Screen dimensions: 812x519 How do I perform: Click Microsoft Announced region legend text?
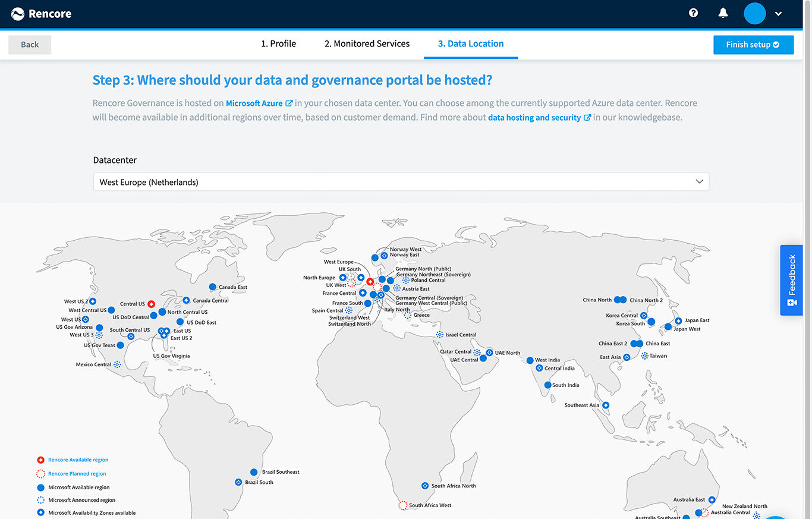coord(81,500)
